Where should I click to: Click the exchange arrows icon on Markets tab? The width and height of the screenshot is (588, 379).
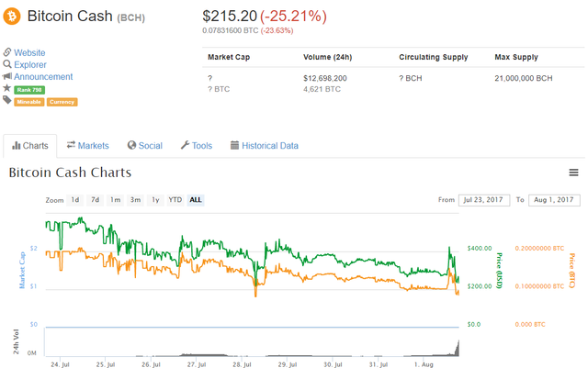(x=71, y=145)
